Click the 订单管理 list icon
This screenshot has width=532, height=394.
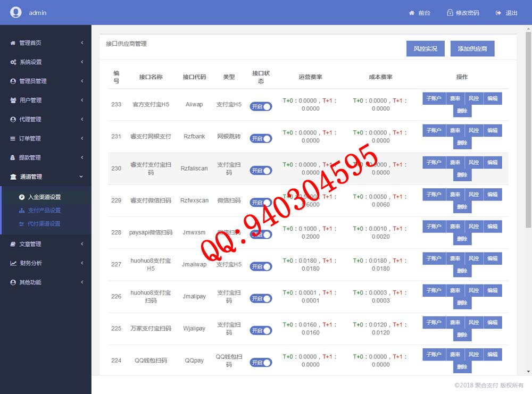click(13, 138)
